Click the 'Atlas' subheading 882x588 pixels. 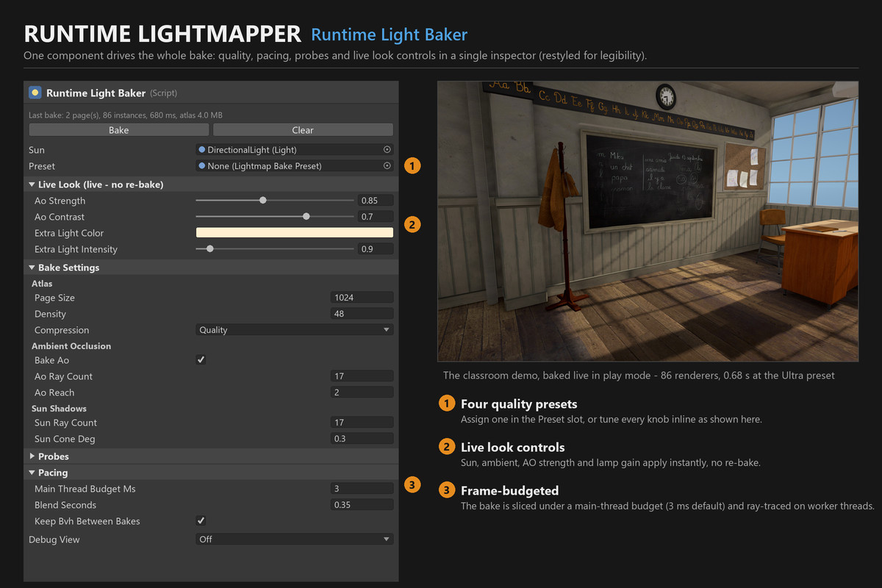42,283
